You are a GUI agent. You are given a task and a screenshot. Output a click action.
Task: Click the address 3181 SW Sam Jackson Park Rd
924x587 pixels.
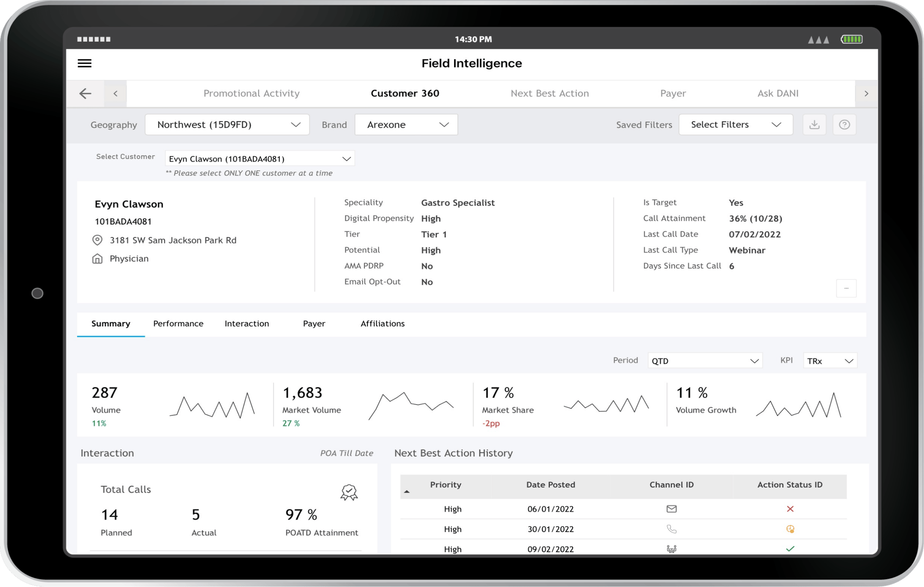[x=173, y=240]
